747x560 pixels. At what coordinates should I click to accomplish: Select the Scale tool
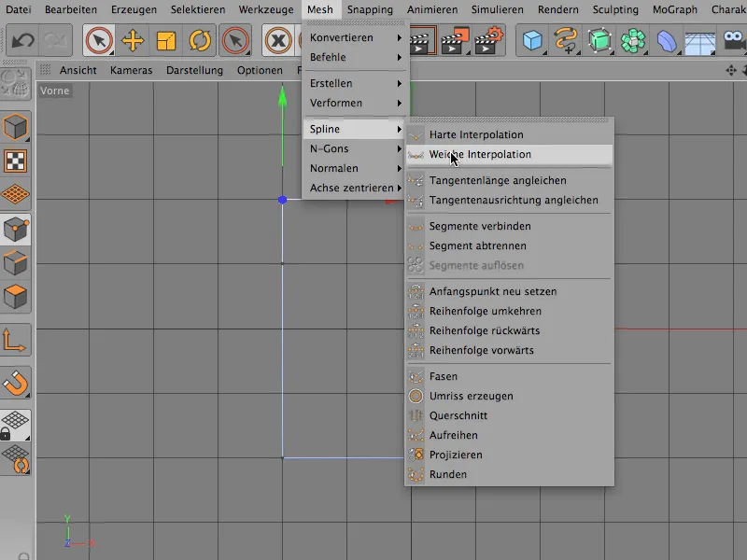point(166,41)
